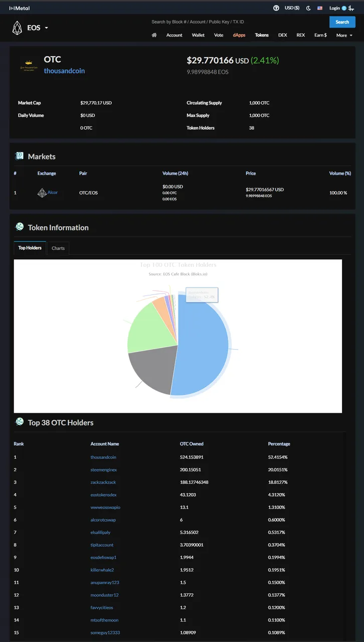Click the Volume (24h) column header
This screenshot has height=642, width=364.
pyautogui.click(x=175, y=173)
